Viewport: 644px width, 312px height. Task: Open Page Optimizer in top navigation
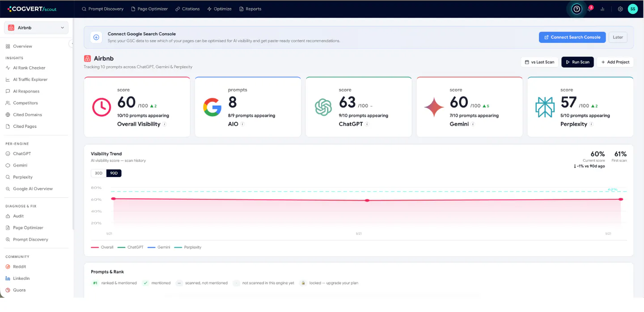150,9
